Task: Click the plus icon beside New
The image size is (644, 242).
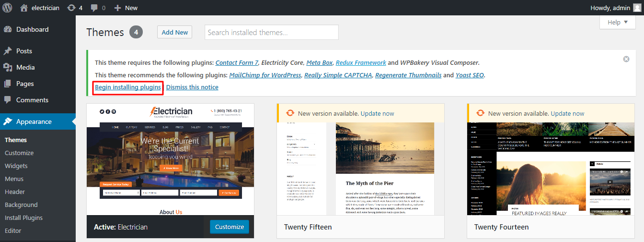Action: pyautogui.click(x=117, y=8)
